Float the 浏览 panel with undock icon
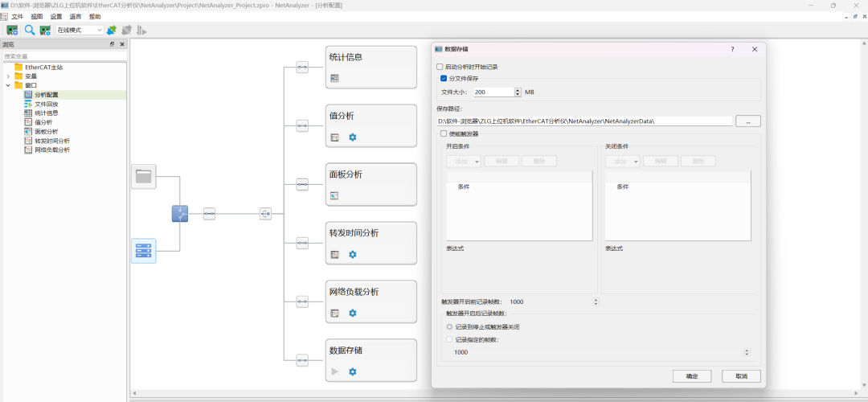The width and height of the screenshot is (868, 402). (113, 44)
